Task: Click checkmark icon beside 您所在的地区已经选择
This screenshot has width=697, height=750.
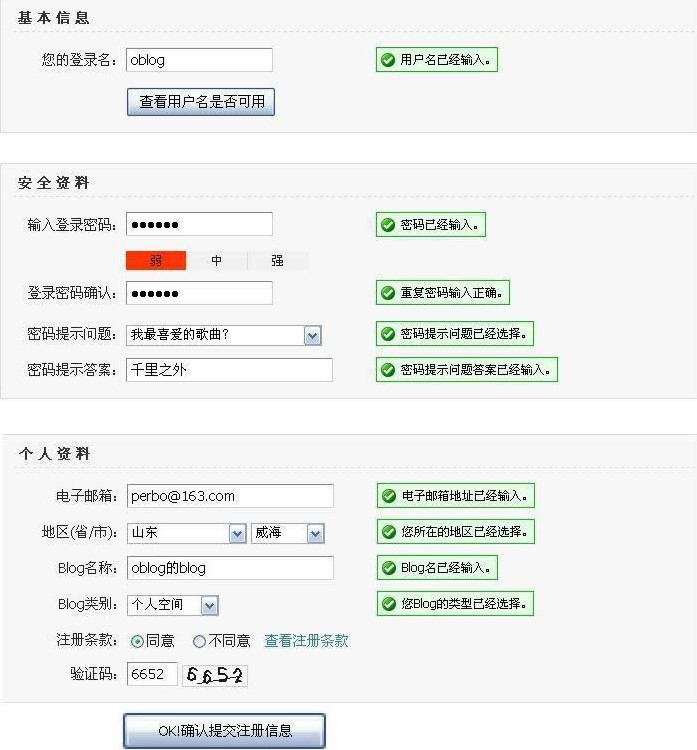Action: click(388, 531)
